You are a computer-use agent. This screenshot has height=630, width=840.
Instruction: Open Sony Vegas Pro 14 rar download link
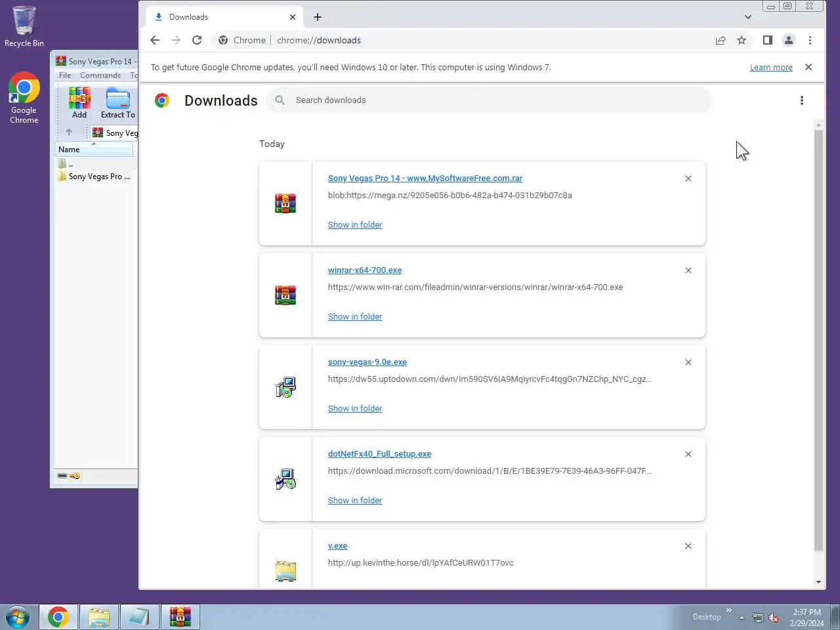(425, 178)
